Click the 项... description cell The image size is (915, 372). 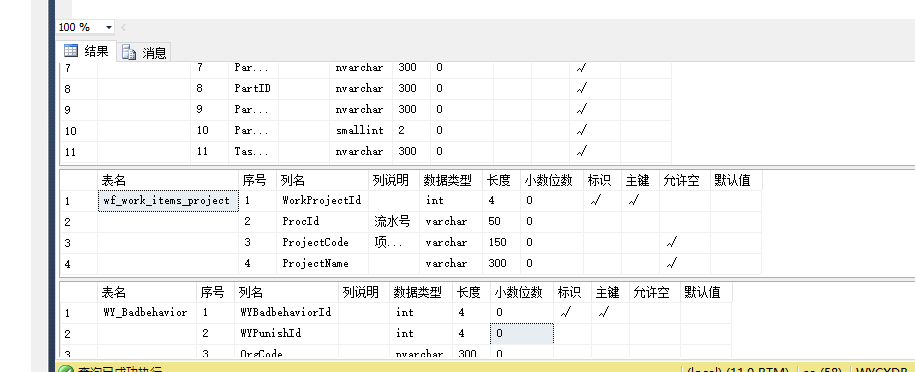(394, 242)
